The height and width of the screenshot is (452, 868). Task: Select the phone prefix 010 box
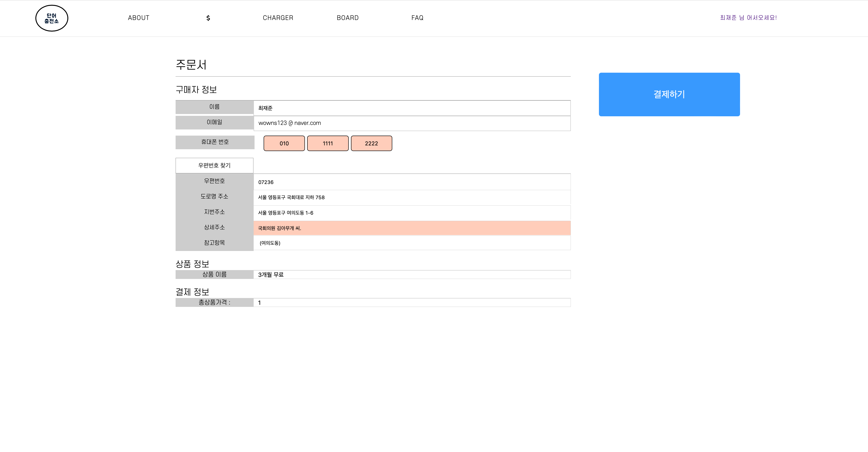click(x=284, y=143)
